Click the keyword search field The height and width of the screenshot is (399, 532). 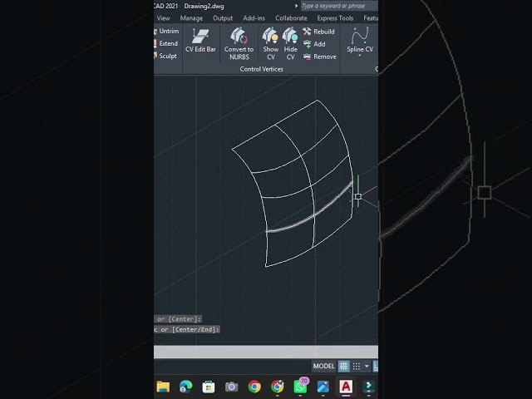pyautogui.click(x=339, y=6)
